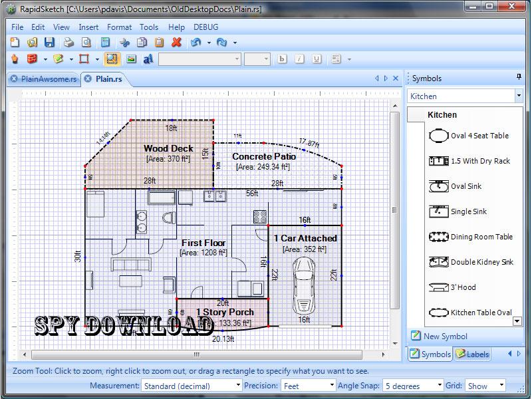Screen dimensions: 532x399
Task: Select the hand pan tool
Action: coord(15,59)
